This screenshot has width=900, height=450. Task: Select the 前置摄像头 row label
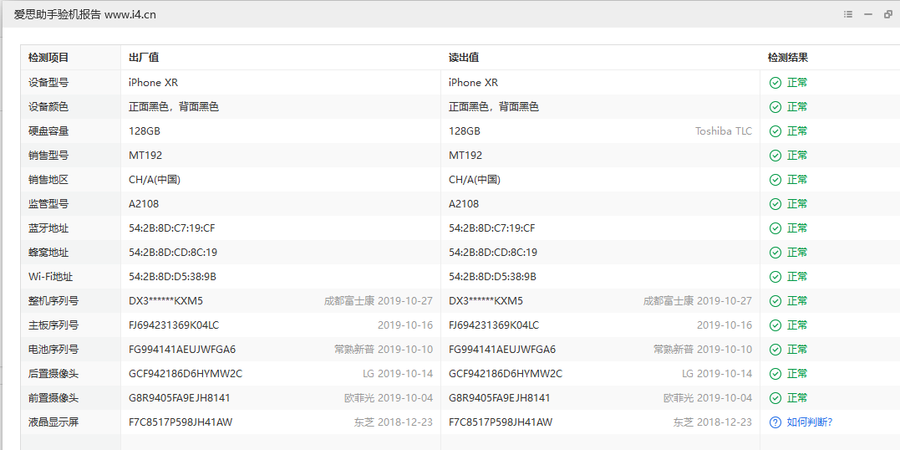tap(54, 398)
